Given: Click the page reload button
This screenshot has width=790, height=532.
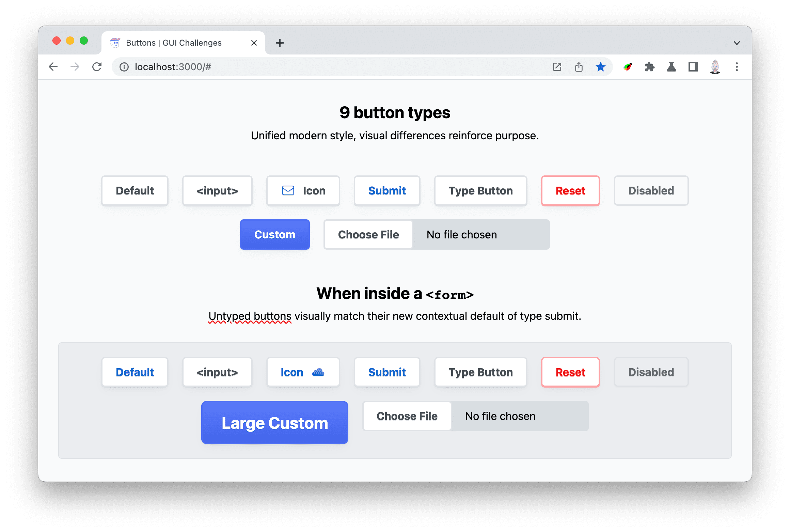Looking at the screenshot, I should (x=97, y=66).
